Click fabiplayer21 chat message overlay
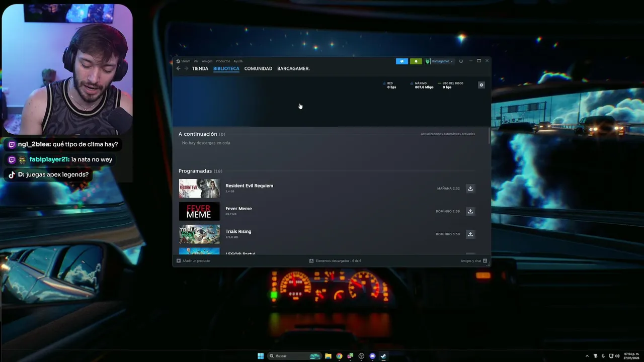The width and height of the screenshot is (644, 362). click(x=60, y=160)
